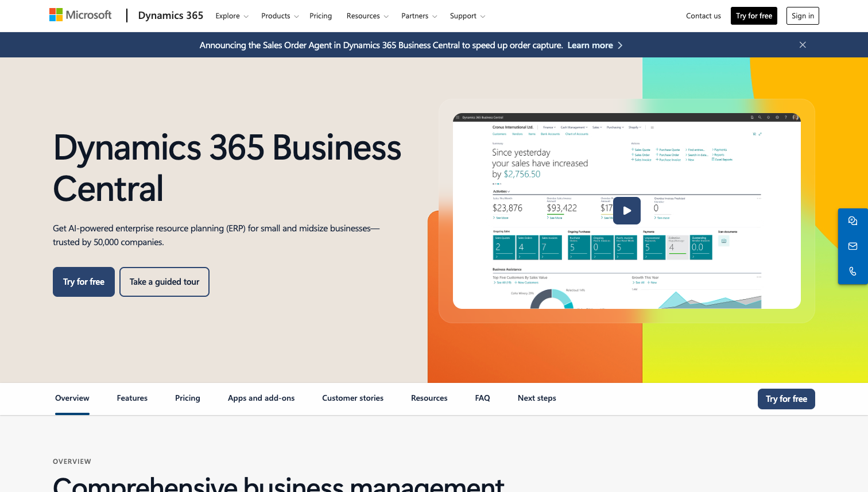
Task: Select the phone call icon in the sidebar
Action: (853, 270)
